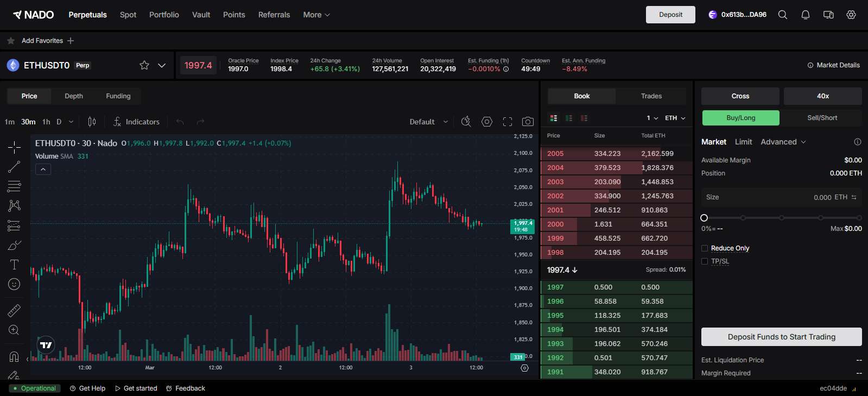868x396 pixels.
Task: Open the Fibonacci retracement tool
Action: click(14, 186)
